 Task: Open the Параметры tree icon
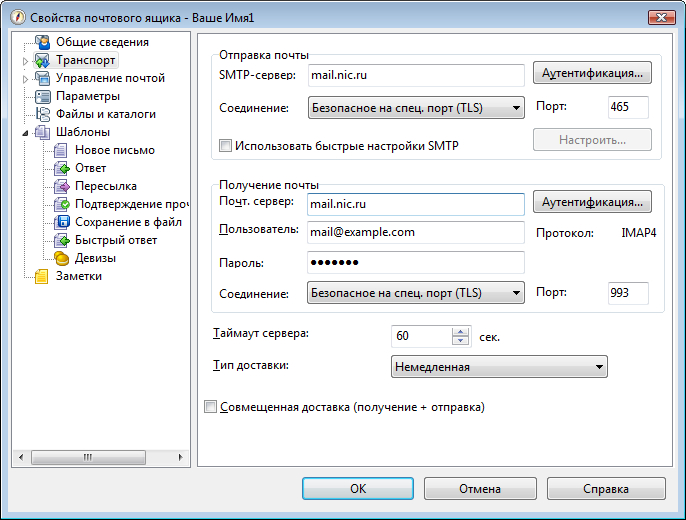pos(43,96)
